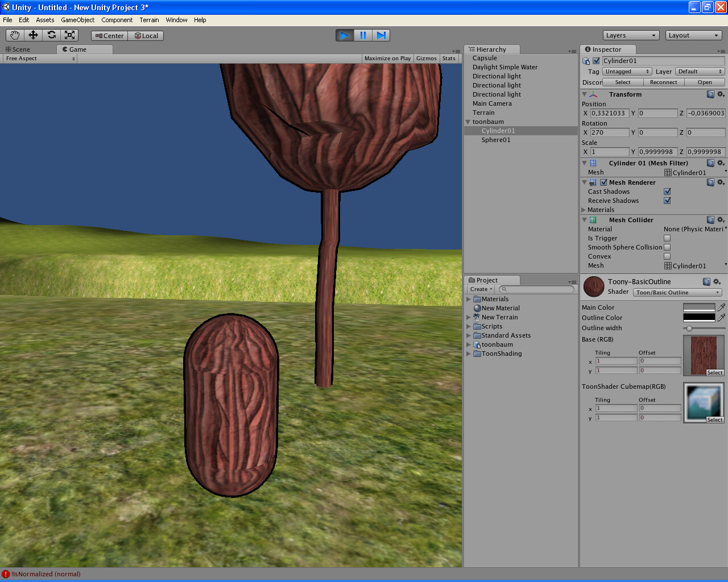Switch to the Scene tab

coord(18,49)
